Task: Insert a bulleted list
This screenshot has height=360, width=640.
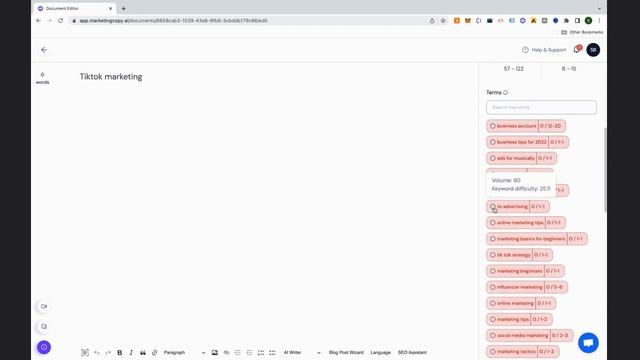Action: pyautogui.click(x=272, y=352)
